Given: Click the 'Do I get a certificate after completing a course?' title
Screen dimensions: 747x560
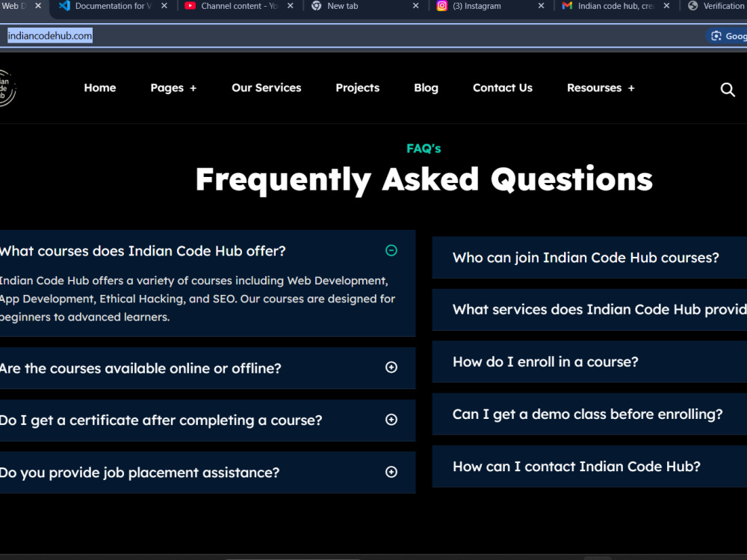Looking at the screenshot, I should [x=161, y=420].
